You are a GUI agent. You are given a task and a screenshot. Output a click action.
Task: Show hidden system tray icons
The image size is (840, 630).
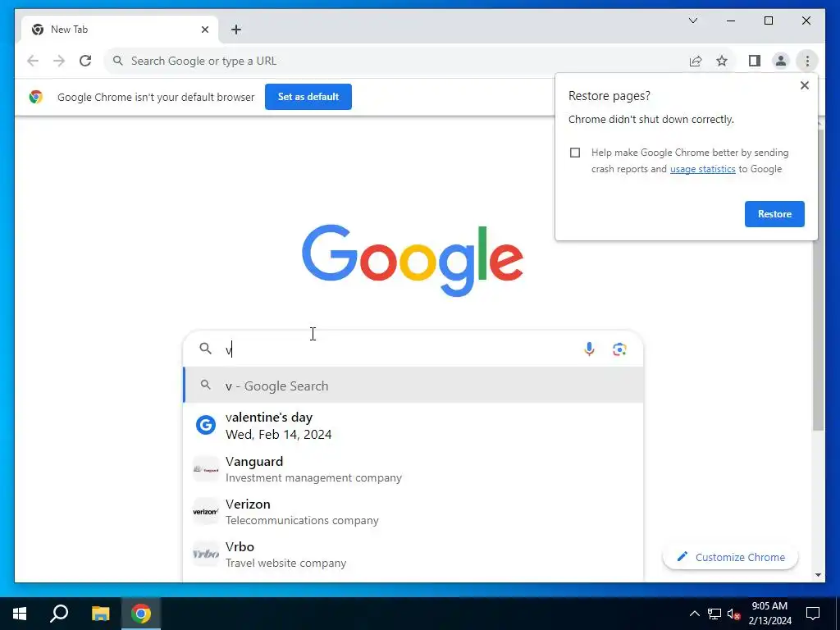694,614
